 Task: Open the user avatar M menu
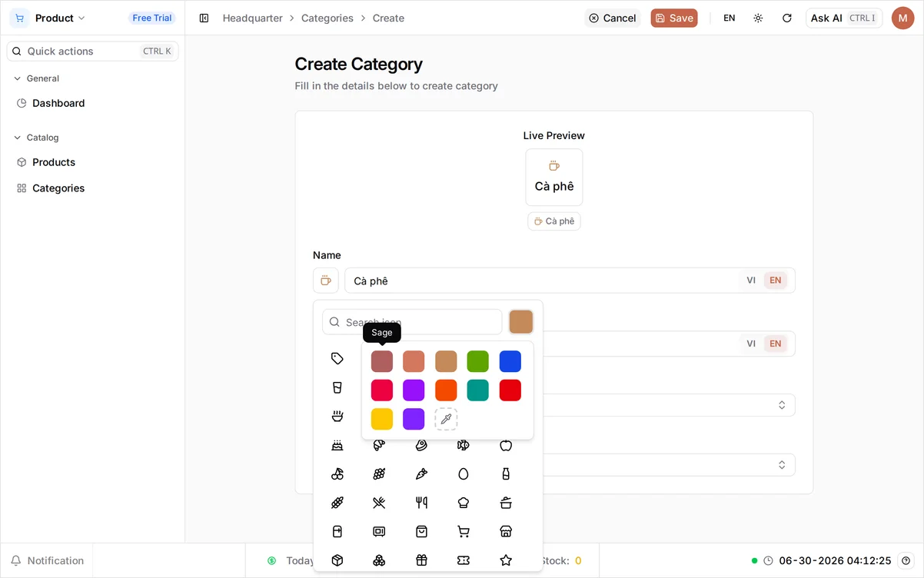[902, 18]
